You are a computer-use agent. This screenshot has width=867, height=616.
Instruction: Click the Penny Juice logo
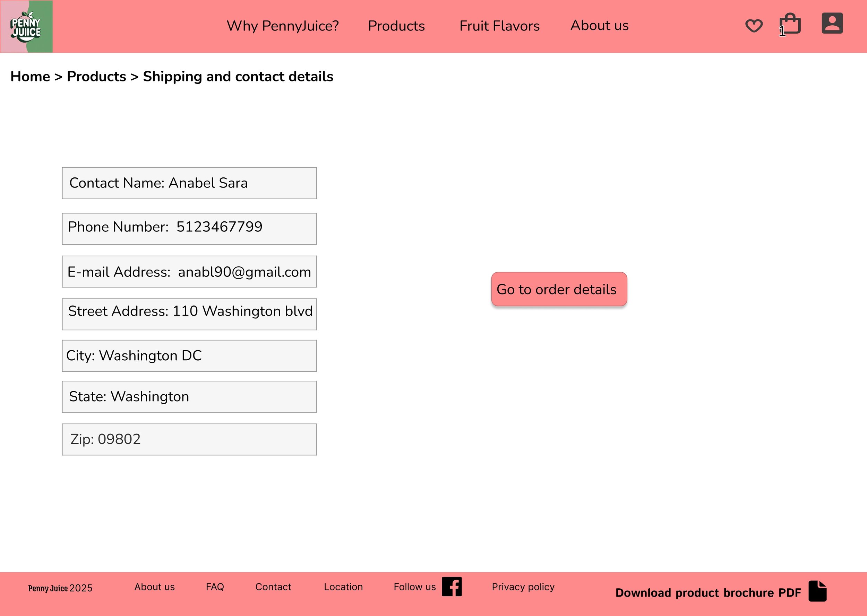[26, 27]
